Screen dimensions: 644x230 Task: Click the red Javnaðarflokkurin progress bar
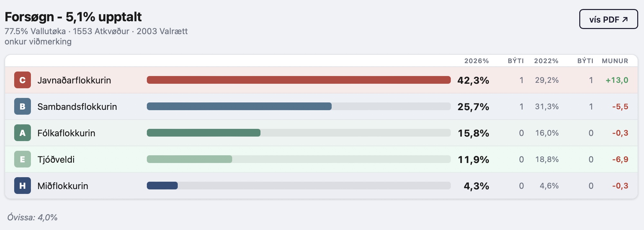(298, 80)
